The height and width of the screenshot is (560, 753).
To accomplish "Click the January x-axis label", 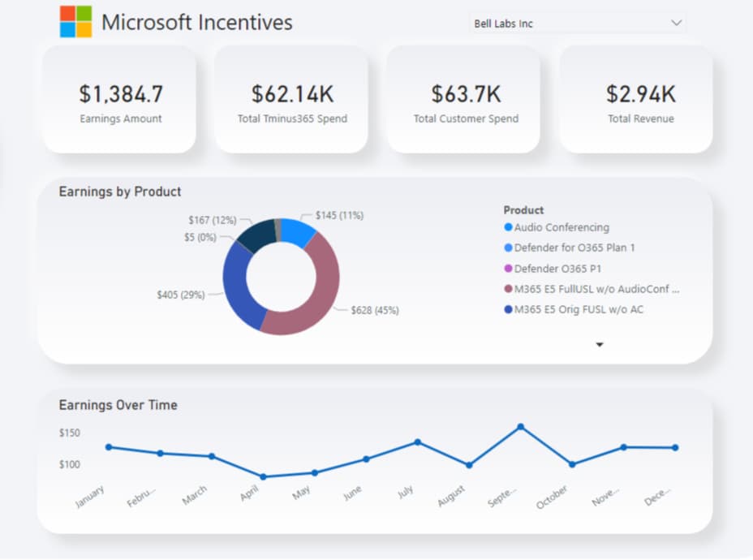I will coord(90,497).
